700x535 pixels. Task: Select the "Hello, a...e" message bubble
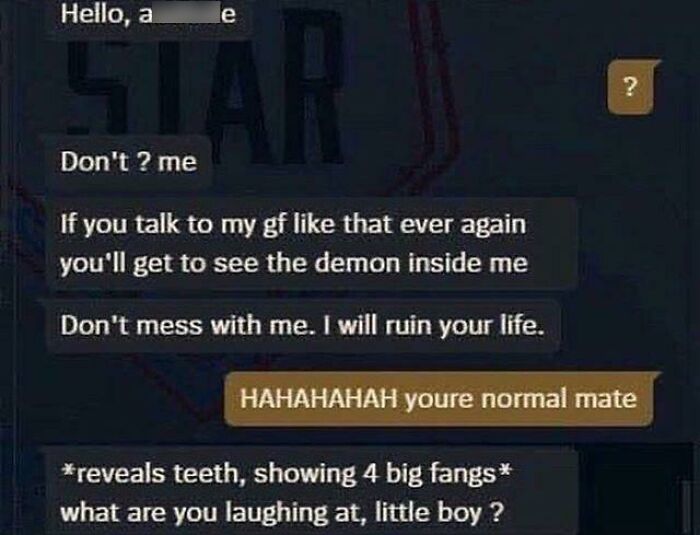click(x=150, y=17)
